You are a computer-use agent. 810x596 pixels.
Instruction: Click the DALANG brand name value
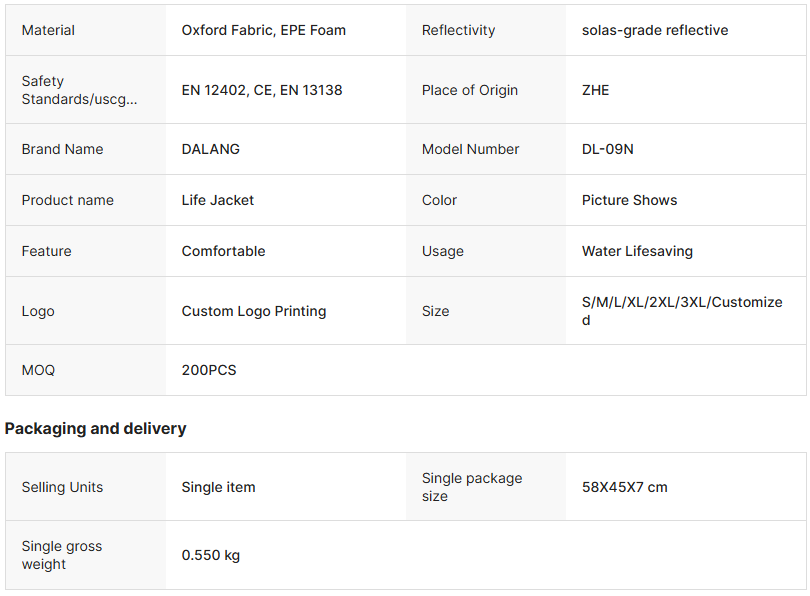pyautogui.click(x=210, y=149)
